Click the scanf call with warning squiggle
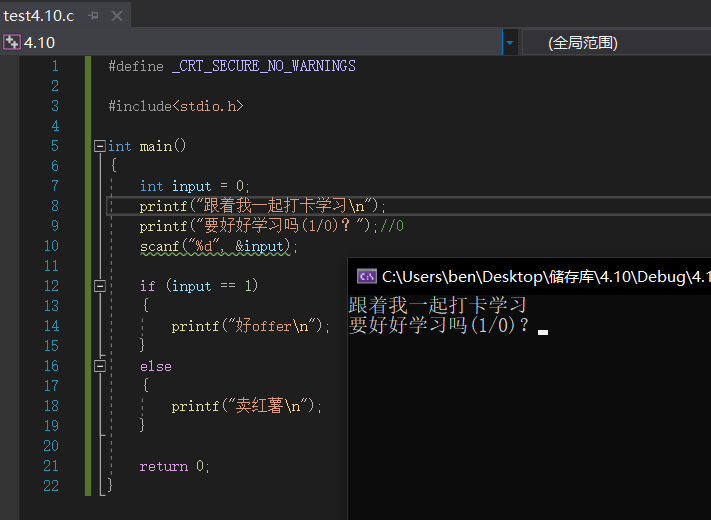711x520 pixels. coord(219,246)
